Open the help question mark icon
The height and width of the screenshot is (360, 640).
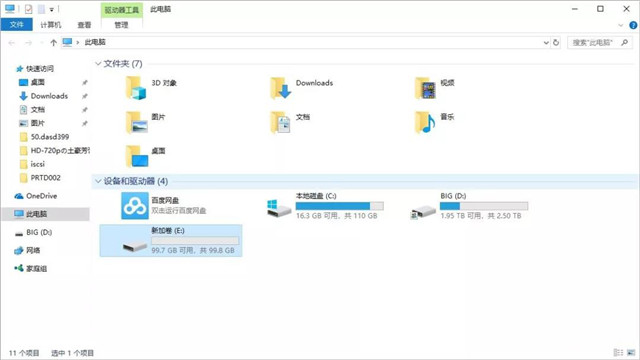point(633,25)
